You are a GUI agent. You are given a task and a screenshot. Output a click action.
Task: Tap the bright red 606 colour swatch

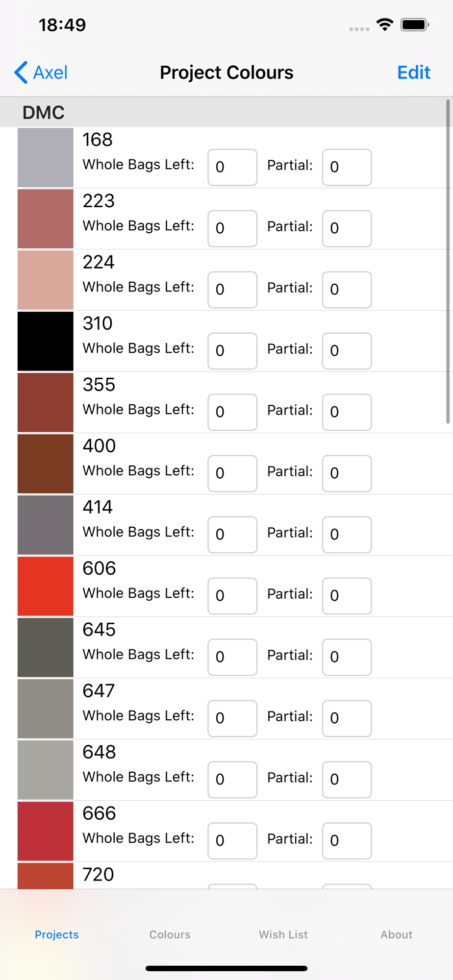click(46, 586)
